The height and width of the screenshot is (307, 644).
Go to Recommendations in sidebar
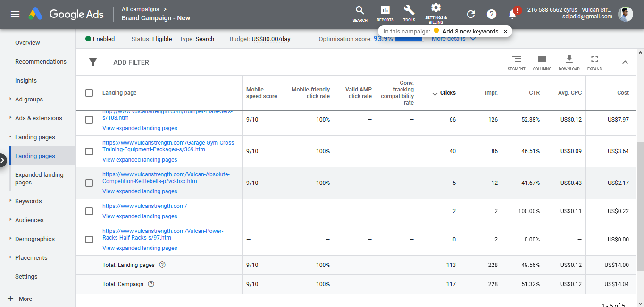pyautogui.click(x=41, y=62)
